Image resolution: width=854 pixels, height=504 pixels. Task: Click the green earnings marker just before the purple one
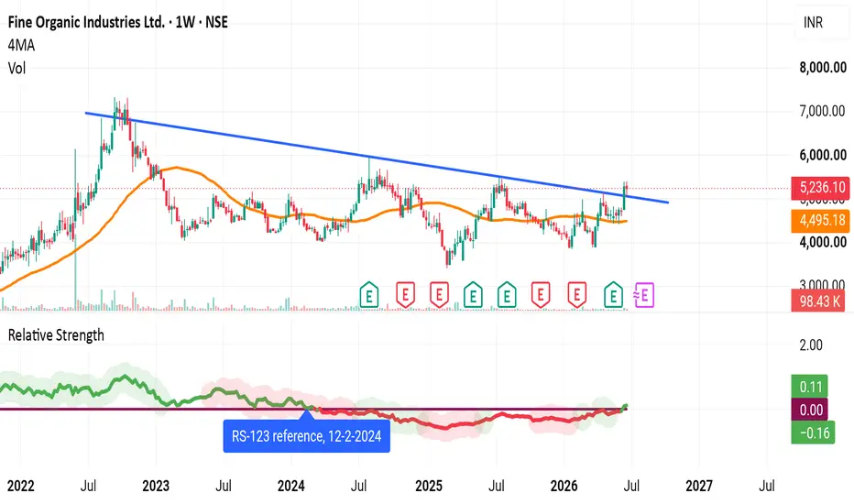[614, 295]
